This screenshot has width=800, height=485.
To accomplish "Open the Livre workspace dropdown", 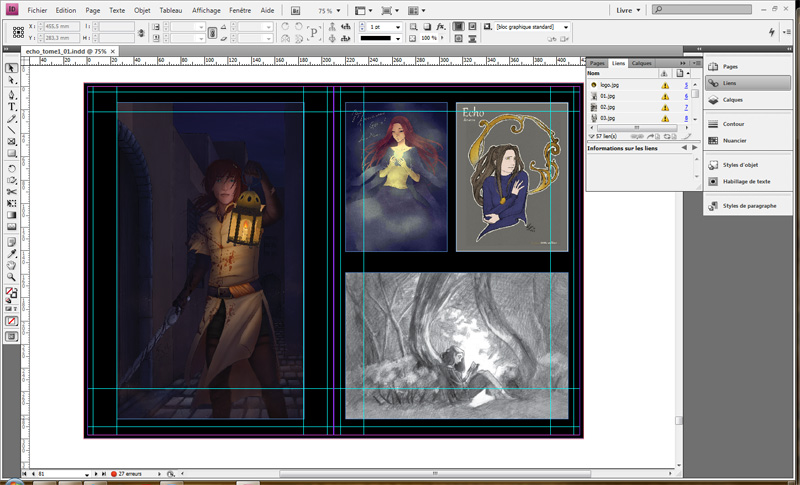I will (x=628, y=10).
